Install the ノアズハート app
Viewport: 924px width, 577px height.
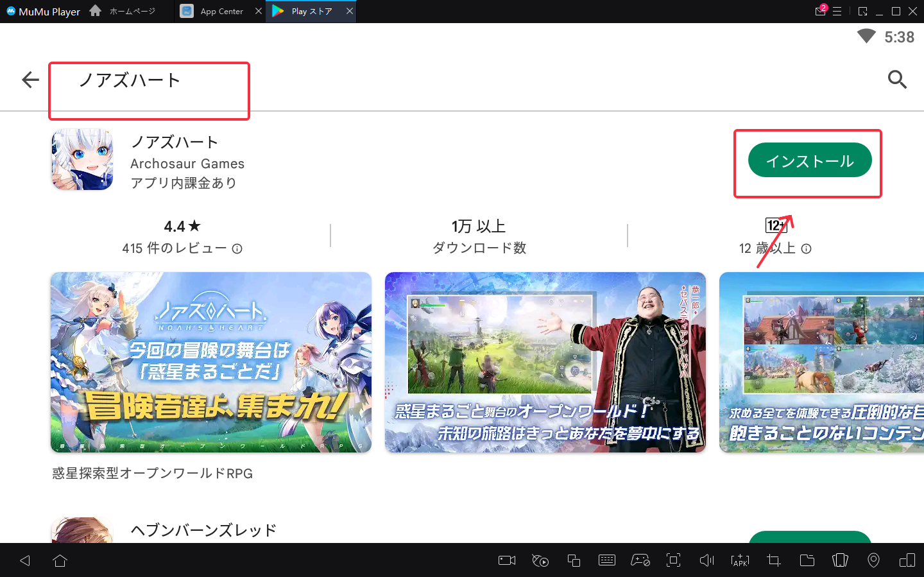pos(810,160)
